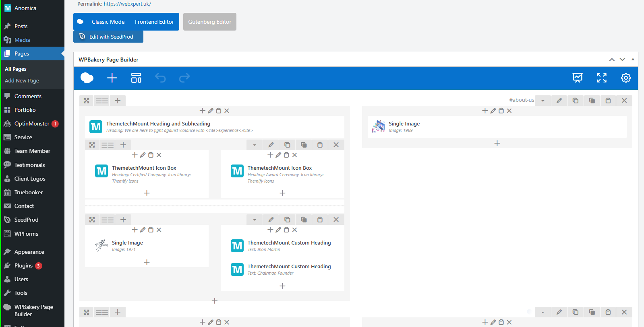Expand the #about-us row toggle arrow
This screenshot has height=327, width=644.
click(x=543, y=101)
